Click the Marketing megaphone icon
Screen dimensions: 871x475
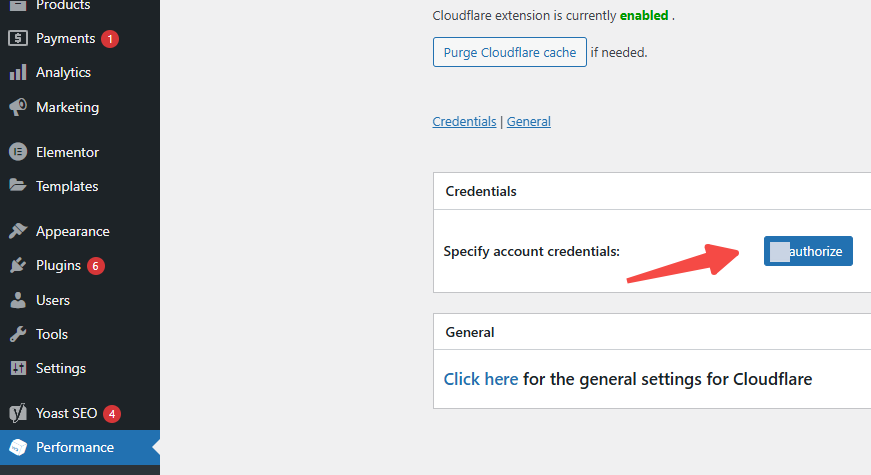(17, 107)
